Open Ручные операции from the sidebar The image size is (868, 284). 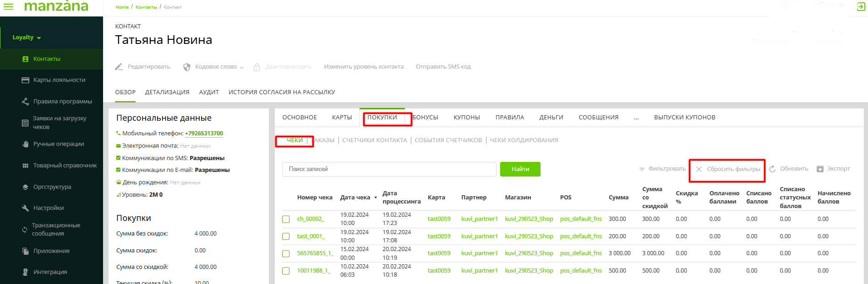coord(59,144)
